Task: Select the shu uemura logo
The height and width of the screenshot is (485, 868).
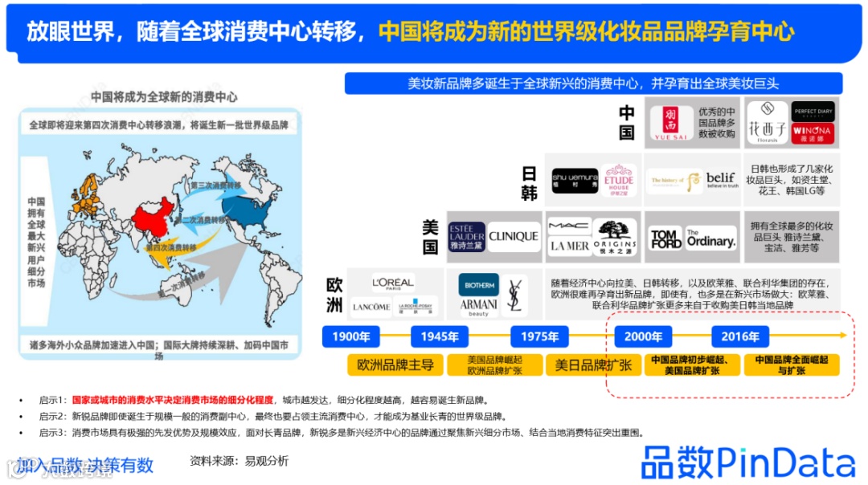Action: tap(575, 181)
